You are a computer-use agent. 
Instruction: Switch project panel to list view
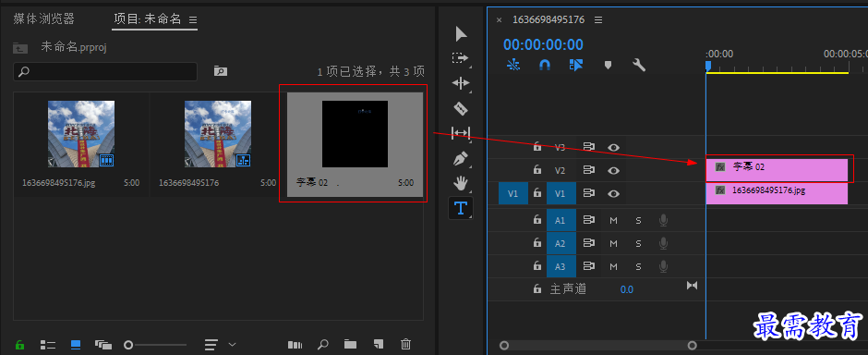click(x=48, y=345)
